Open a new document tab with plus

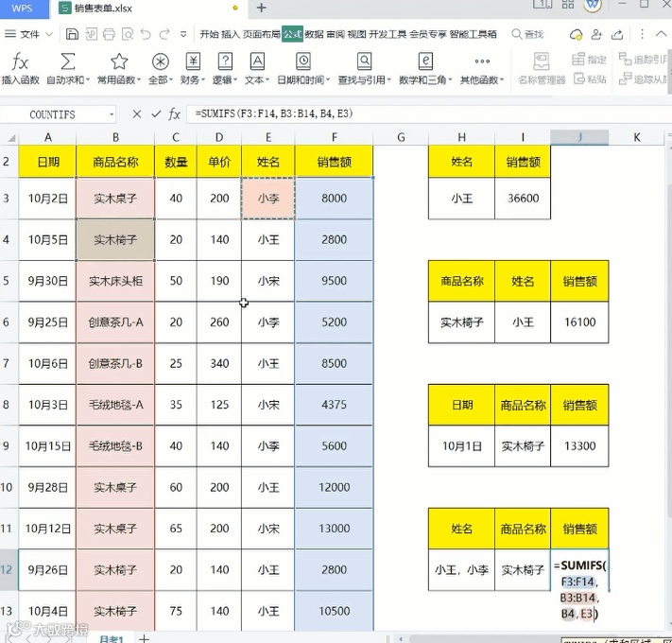coord(262,8)
